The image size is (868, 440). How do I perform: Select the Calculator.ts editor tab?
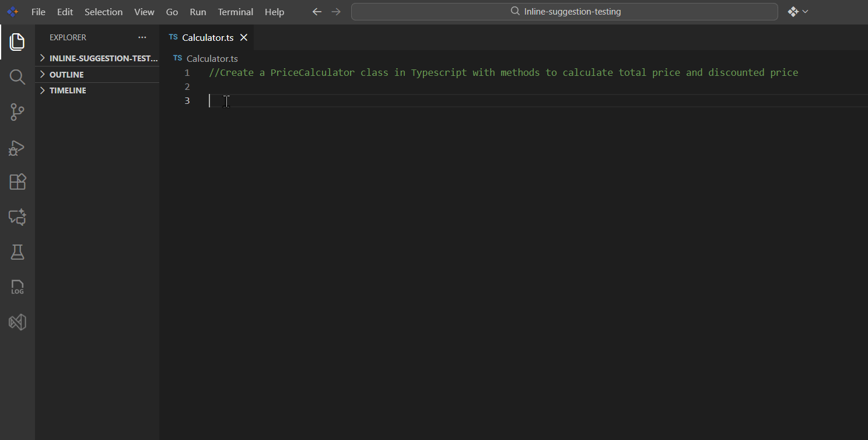207,37
